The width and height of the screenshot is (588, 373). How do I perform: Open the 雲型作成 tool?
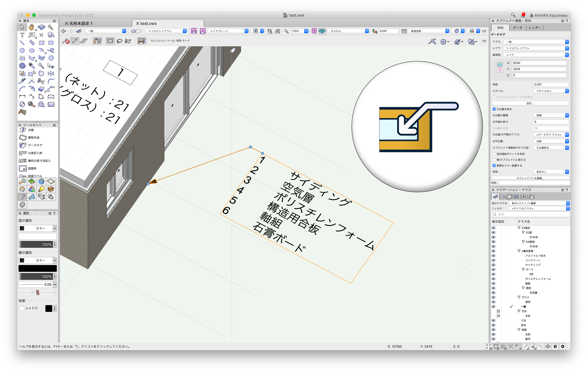click(29, 138)
